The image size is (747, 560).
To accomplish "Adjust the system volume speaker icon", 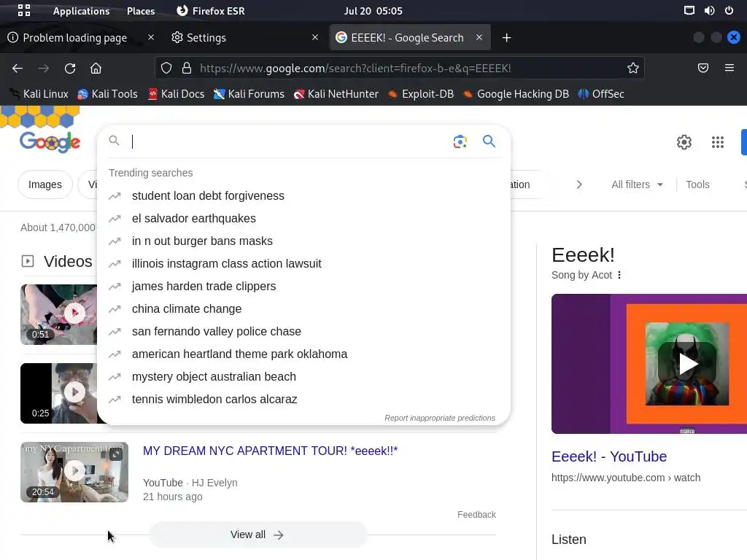I will [709, 10].
